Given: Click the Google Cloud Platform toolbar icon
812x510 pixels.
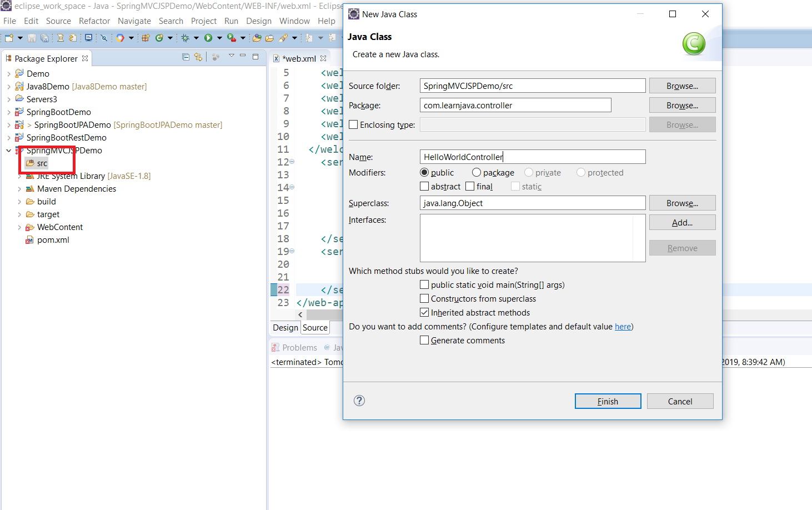Looking at the screenshot, I should pyautogui.click(x=120, y=38).
